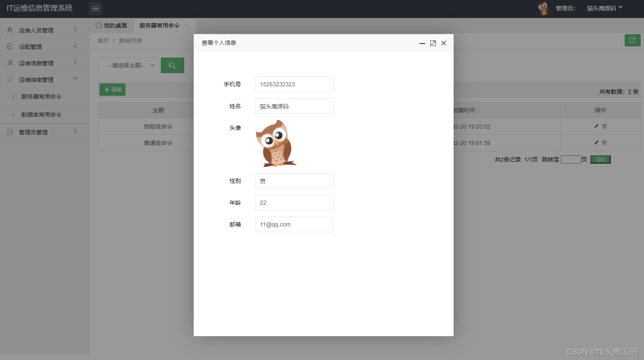The height and width of the screenshot is (360, 644).
Task: Click the 查询列表 breadcrumb
Action: (130, 41)
